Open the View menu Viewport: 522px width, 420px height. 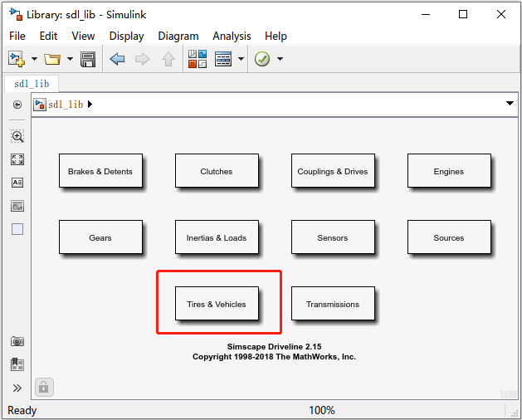[83, 36]
